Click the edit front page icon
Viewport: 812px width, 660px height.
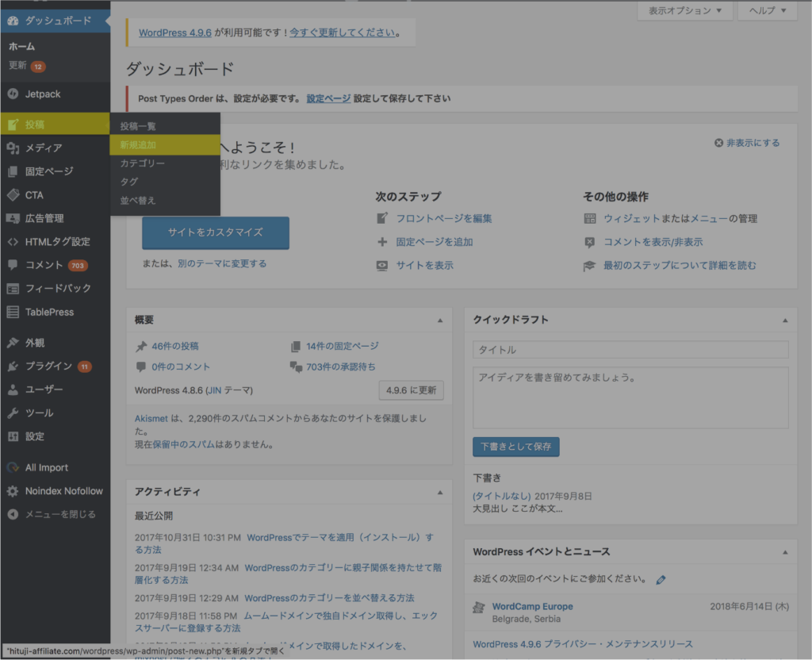382,218
